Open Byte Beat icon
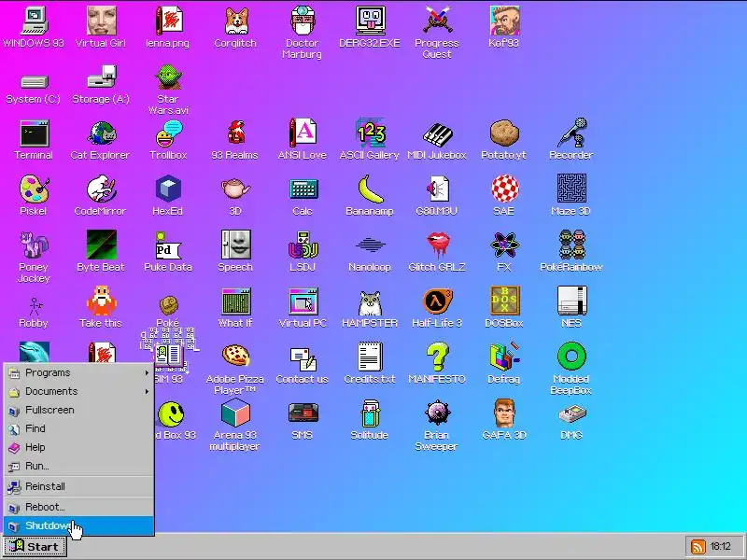Viewport: 747px width, 560px height. [101, 245]
